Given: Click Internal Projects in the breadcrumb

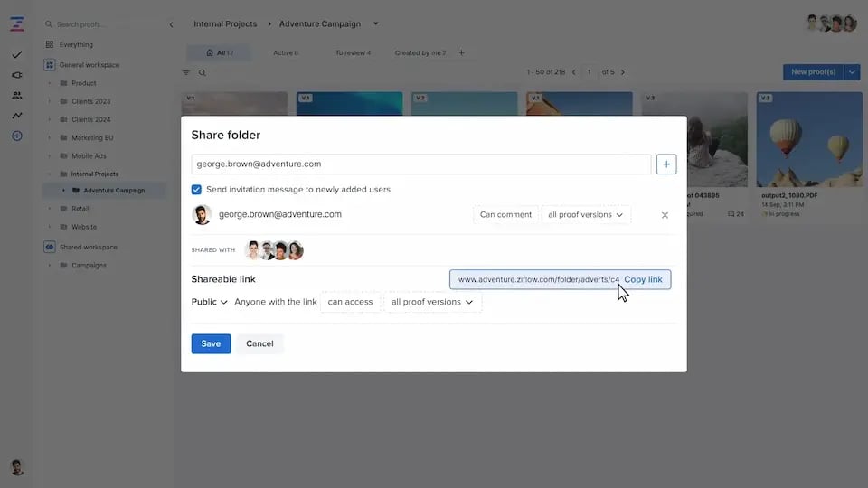Looking at the screenshot, I should (x=225, y=23).
